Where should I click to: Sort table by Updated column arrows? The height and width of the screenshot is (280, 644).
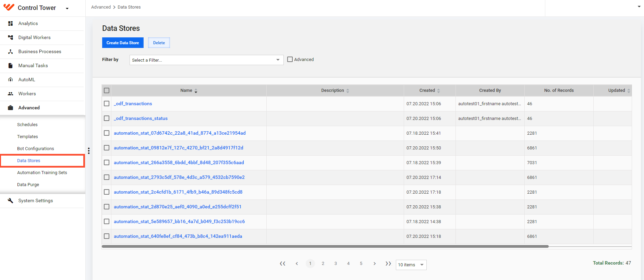pyautogui.click(x=629, y=91)
